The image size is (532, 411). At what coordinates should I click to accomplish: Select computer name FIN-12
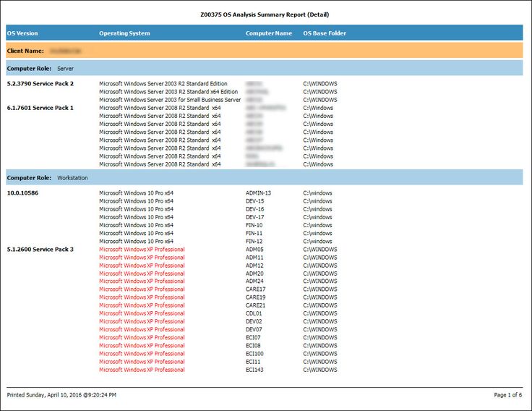(254, 241)
